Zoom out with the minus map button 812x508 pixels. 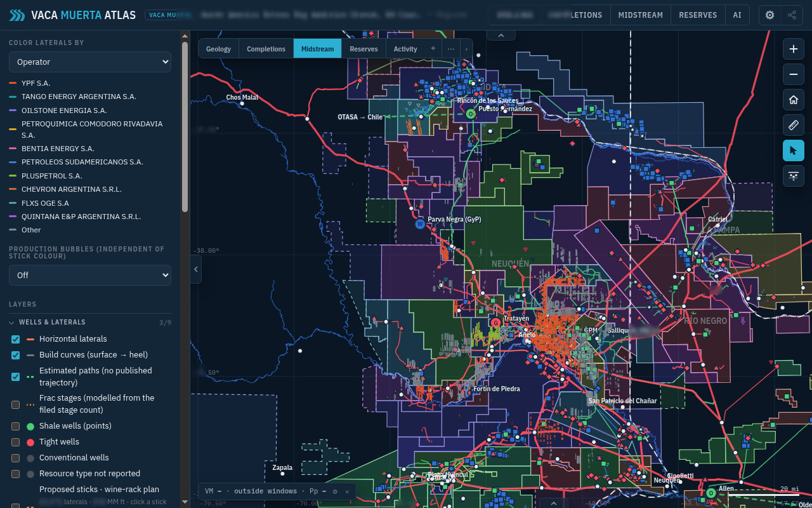tap(794, 74)
